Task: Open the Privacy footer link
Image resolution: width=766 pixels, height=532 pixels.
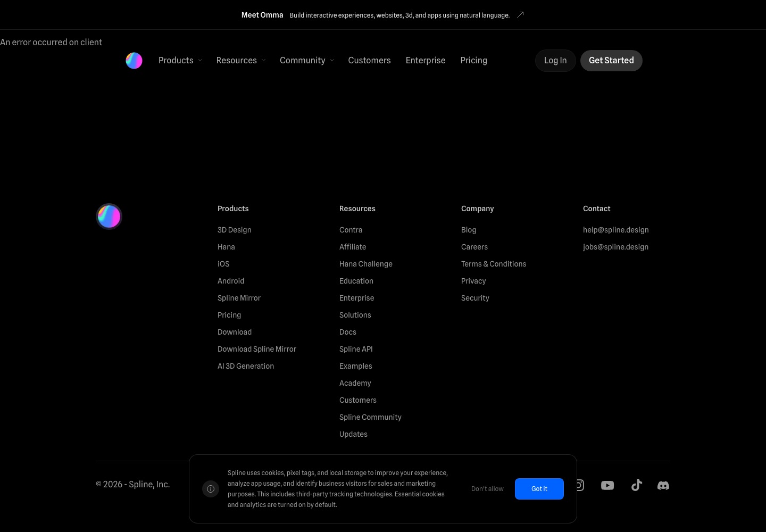Action: click(474, 281)
